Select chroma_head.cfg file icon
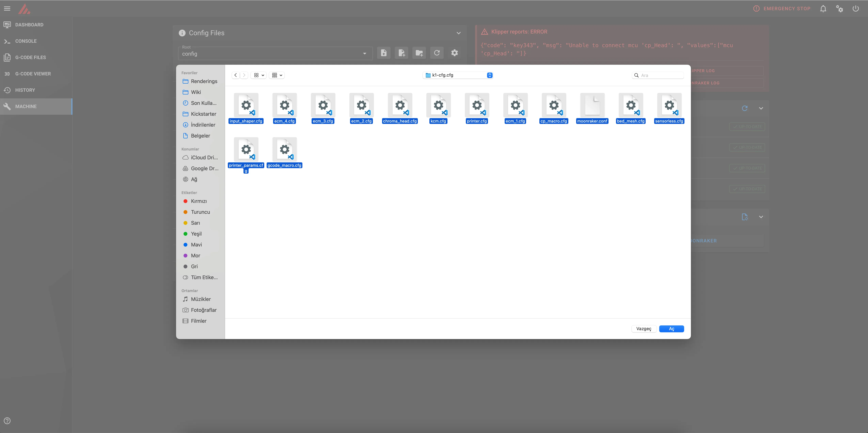The width and height of the screenshot is (868, 433). click(x=400, y=105)
